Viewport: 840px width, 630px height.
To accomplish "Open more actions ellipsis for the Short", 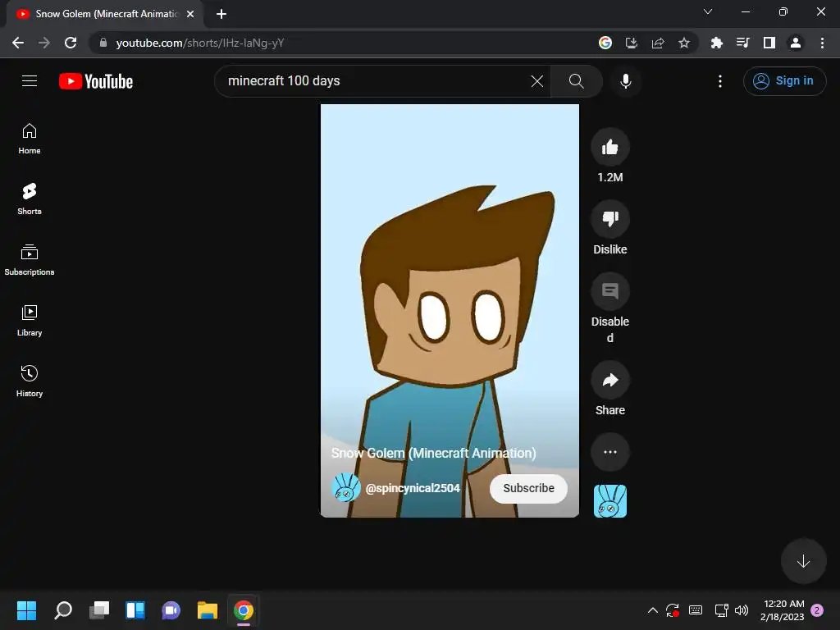I will coord(610,452).
